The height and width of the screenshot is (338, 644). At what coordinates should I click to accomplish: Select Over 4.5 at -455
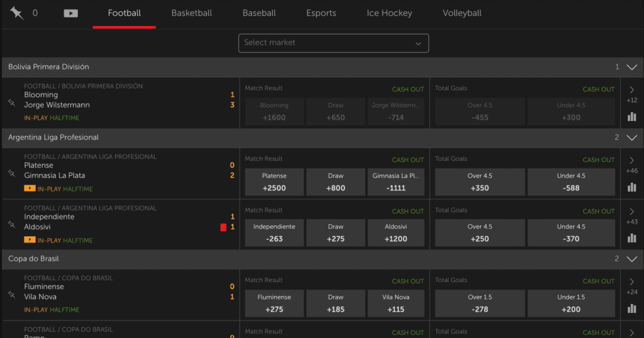click(x=480, y=112)
